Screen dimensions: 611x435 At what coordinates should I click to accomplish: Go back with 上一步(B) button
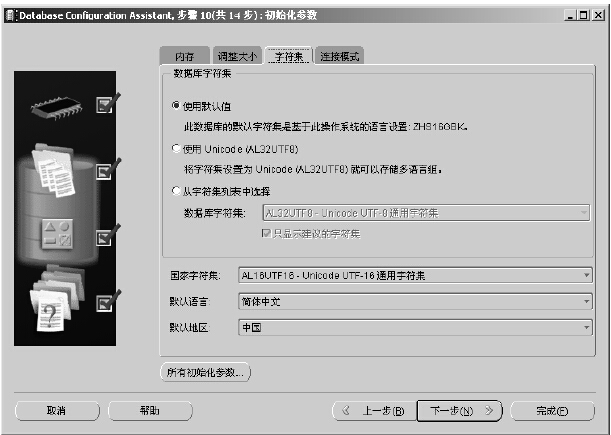click(374, 411)
